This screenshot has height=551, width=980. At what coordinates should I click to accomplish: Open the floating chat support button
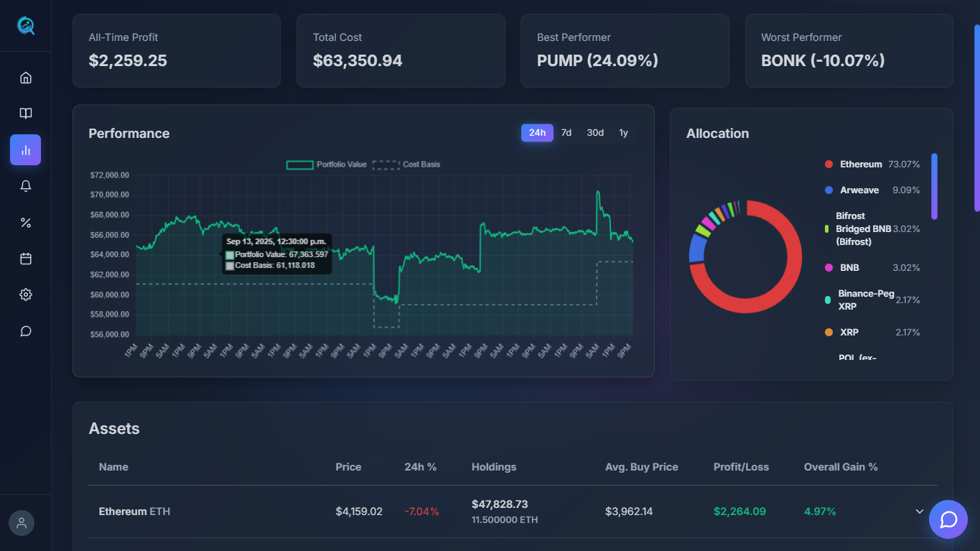pyautogui.click(x=948, y=519)
